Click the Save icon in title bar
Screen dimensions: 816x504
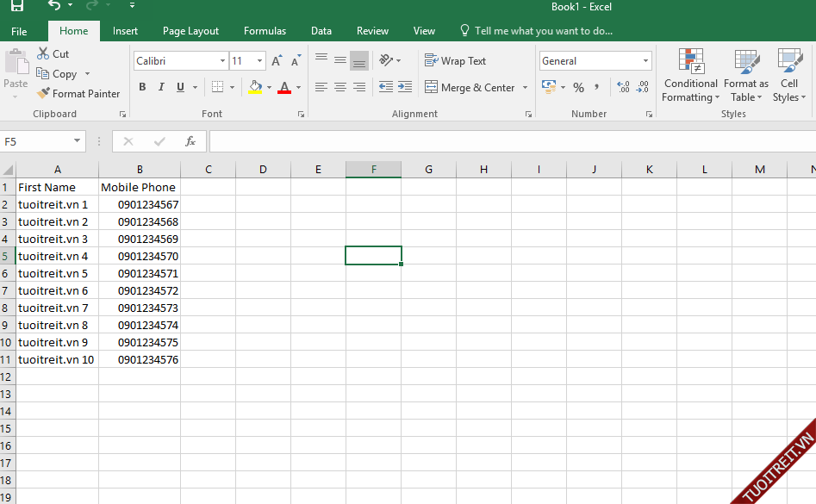(17, 6)
